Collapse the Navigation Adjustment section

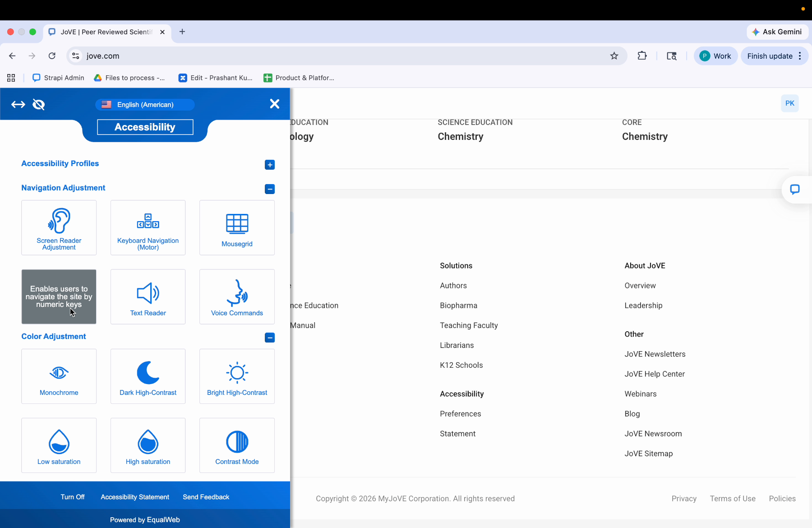[270, 189]
